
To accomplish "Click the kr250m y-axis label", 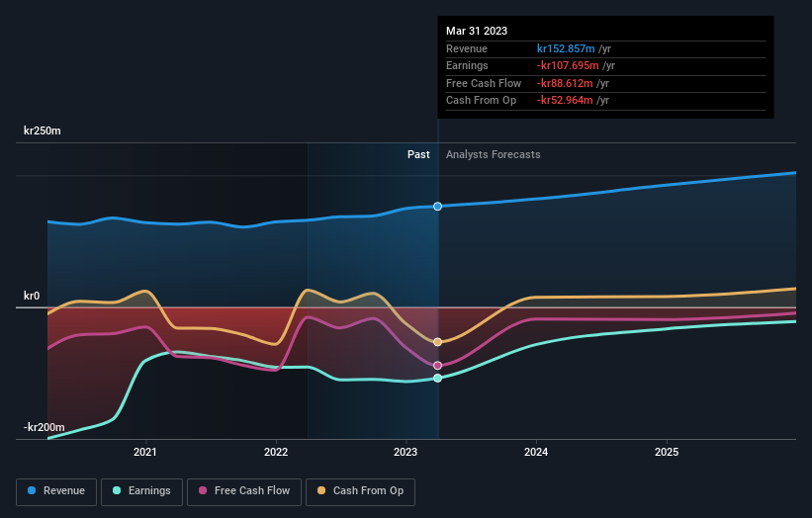I will coord(42,130).
